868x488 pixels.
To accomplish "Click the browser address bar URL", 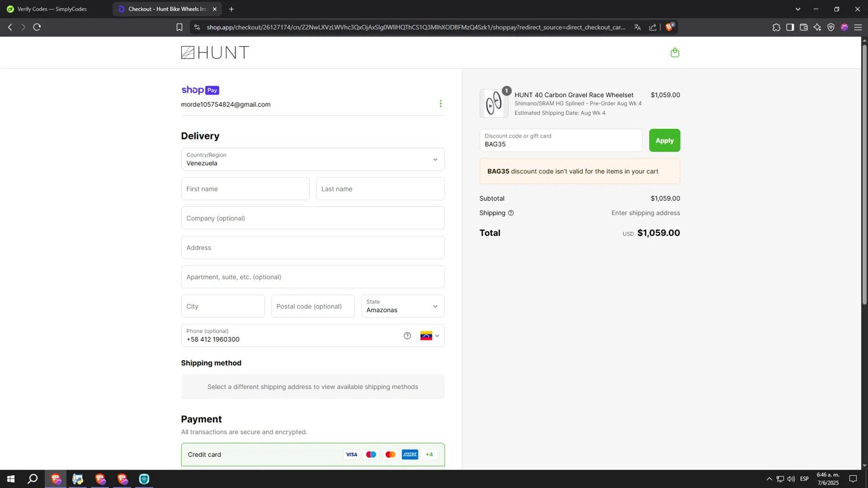I will coord(415,27).
